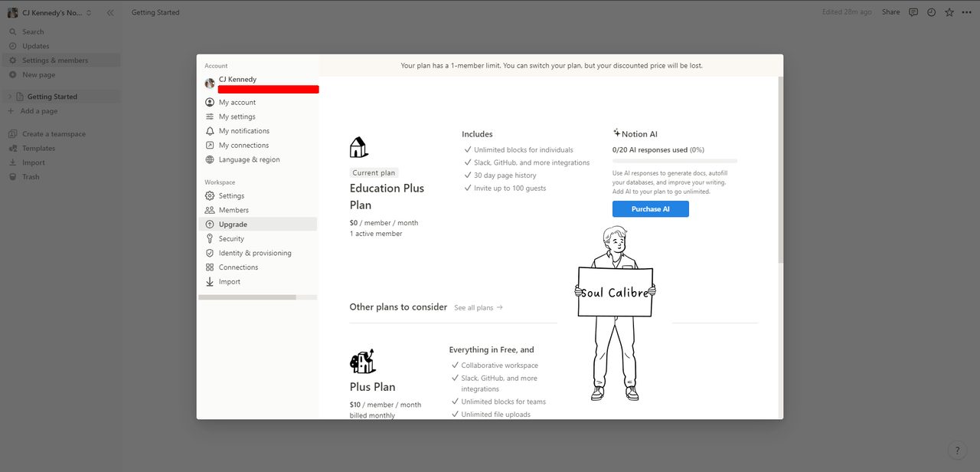
Task: Open the three-dot page menu
Action: coord(967,12)
